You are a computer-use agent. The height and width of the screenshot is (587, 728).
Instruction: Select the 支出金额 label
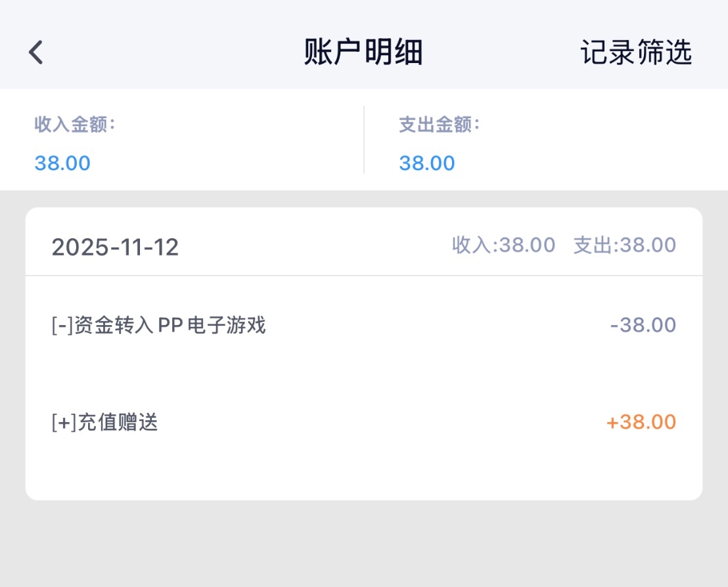(439, 124)
